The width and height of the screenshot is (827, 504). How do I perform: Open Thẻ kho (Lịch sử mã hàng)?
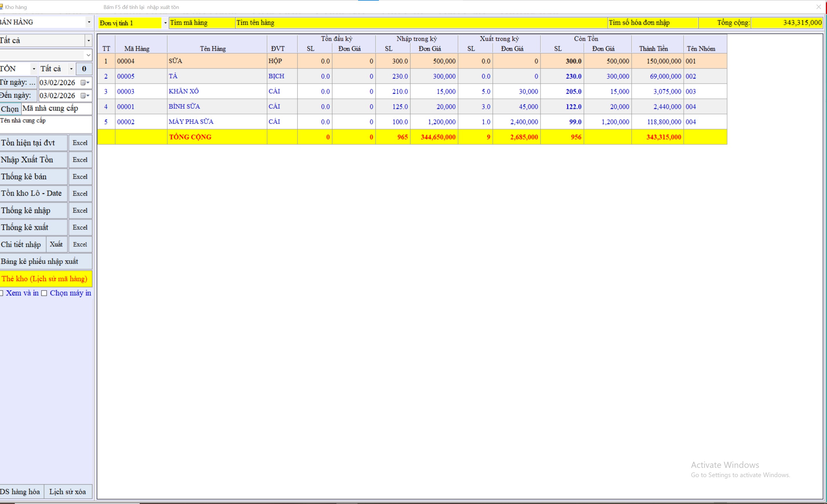[45, 278]
